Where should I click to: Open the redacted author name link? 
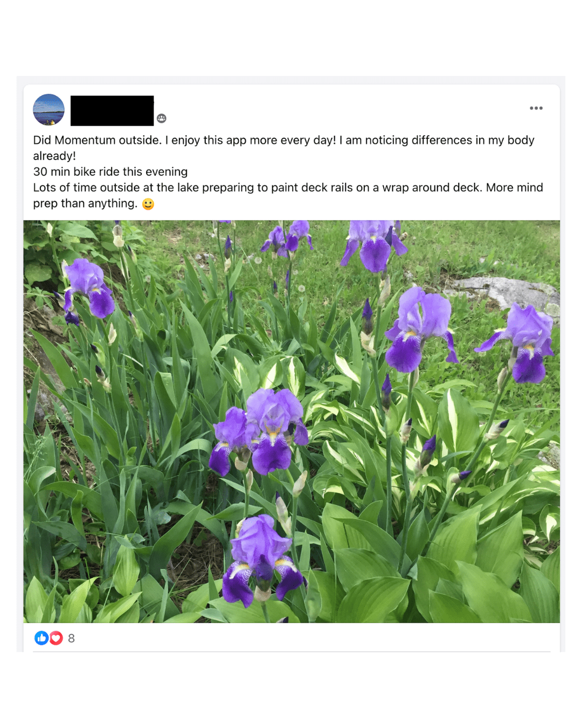click(112, 111)
